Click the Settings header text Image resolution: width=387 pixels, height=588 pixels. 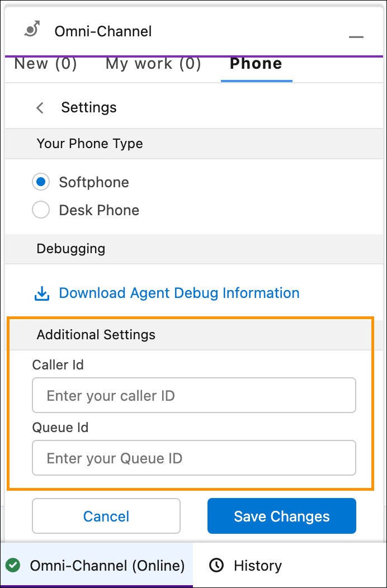pyautogui.click(x=89, y=108)
